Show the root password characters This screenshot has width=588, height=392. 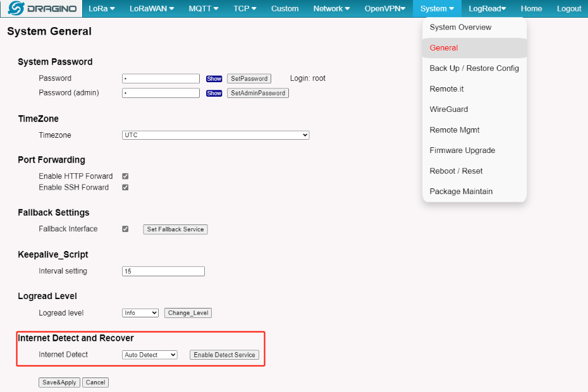[214, 79]
